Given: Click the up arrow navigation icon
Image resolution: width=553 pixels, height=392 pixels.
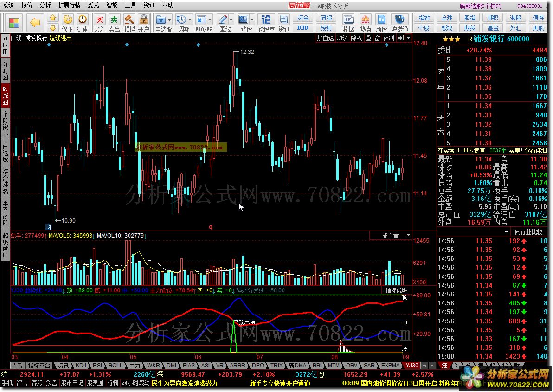Looking at the screenshot, I should (x=53, y=18).
